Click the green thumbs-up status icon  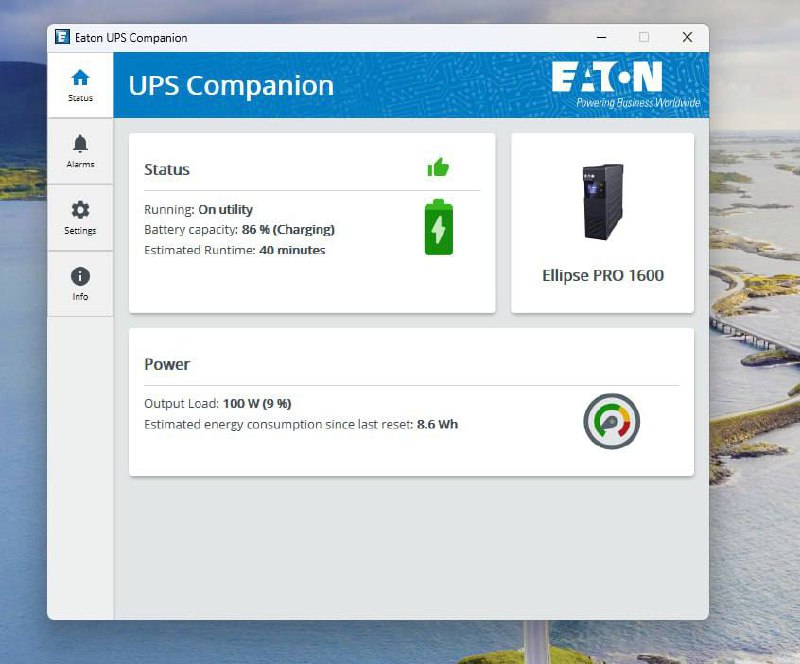click(438, 167)
